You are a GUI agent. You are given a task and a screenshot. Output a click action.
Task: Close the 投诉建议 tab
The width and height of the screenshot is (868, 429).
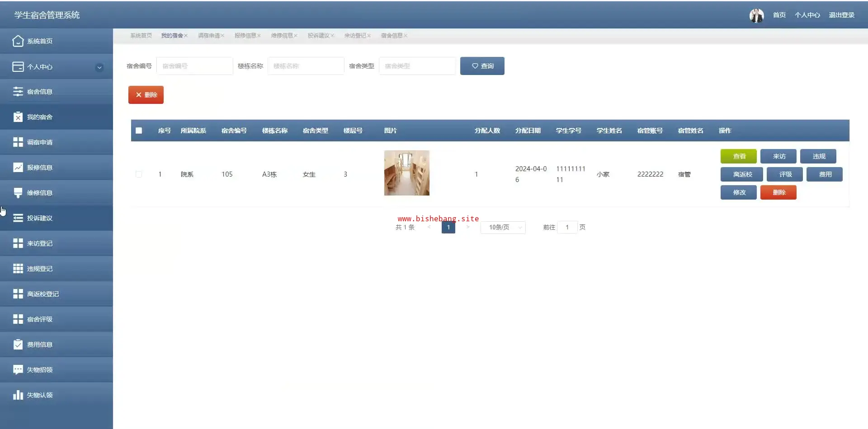(332, 36)
